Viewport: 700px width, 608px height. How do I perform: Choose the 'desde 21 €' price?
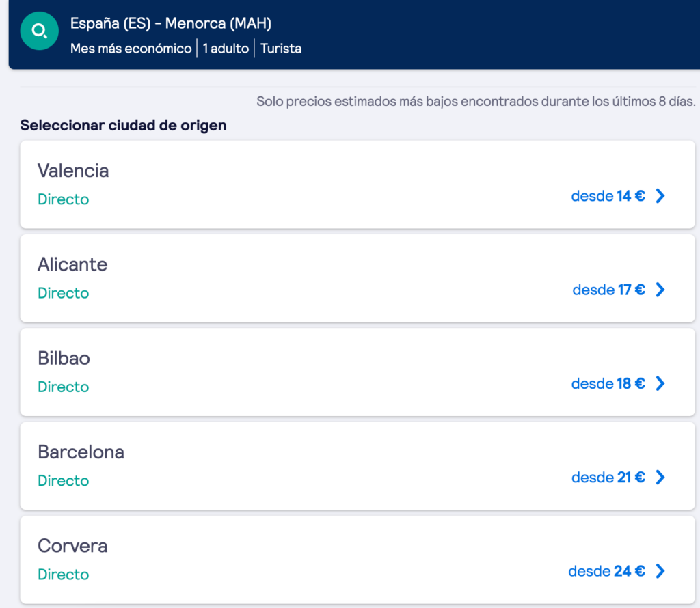point(608,478)
